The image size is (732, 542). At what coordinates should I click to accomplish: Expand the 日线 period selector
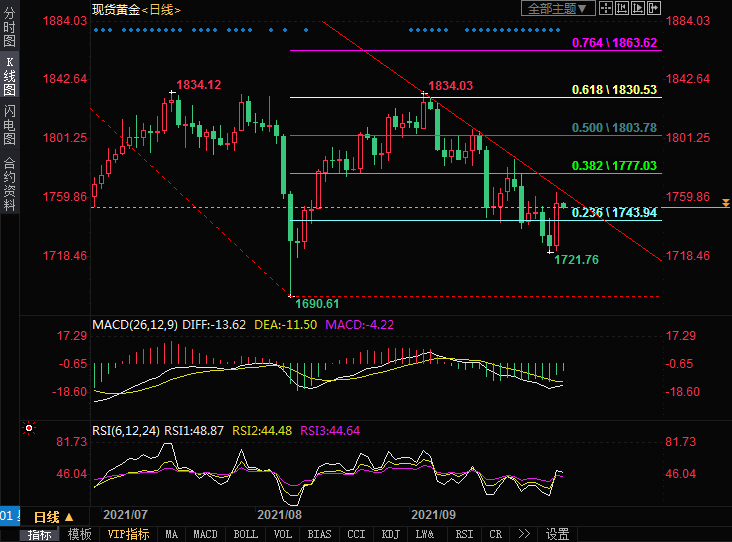click(55, 516)
